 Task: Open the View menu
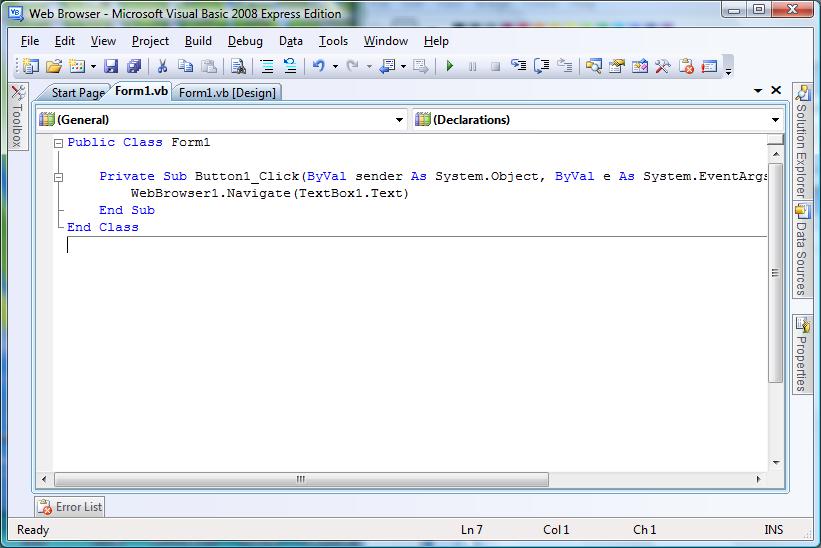103,41
